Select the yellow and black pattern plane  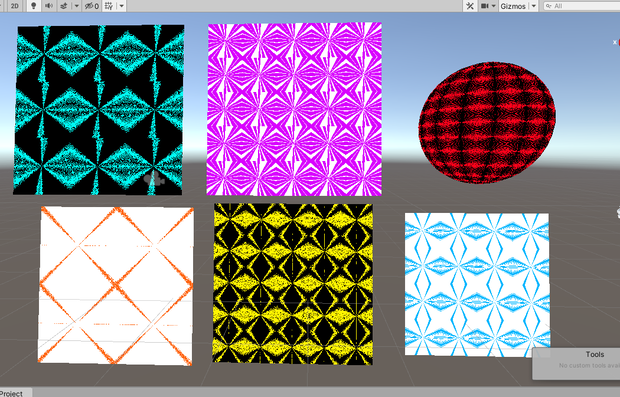[293, 284]
